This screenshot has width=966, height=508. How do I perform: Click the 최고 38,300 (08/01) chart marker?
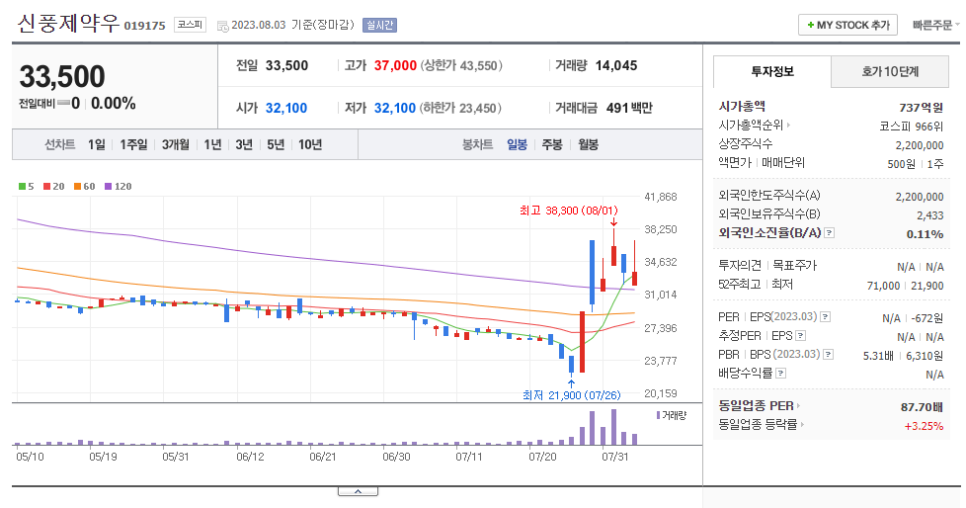[x=568, y=211]
